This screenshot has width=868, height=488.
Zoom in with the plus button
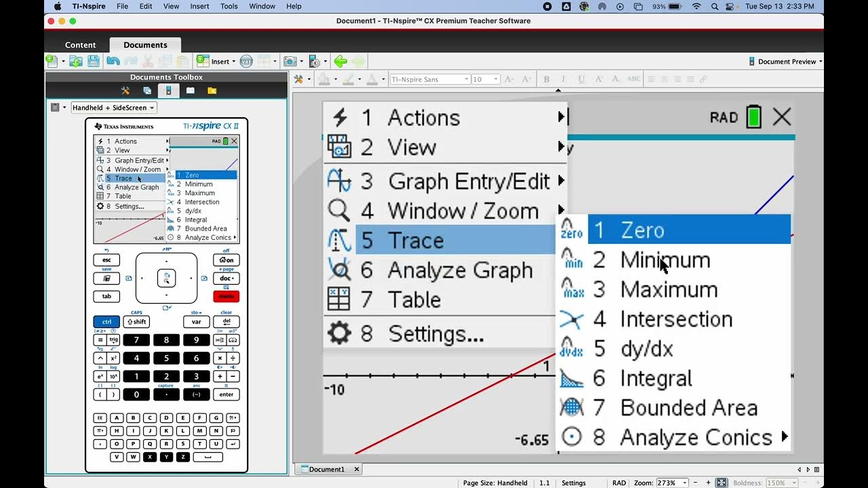pos(709,483)
